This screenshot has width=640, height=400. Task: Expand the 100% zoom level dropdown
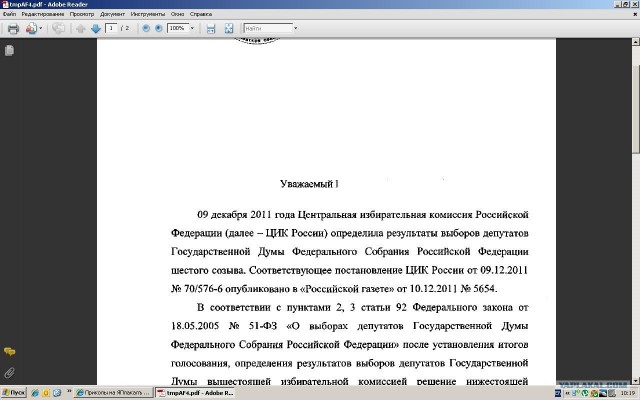coord(193,29)
